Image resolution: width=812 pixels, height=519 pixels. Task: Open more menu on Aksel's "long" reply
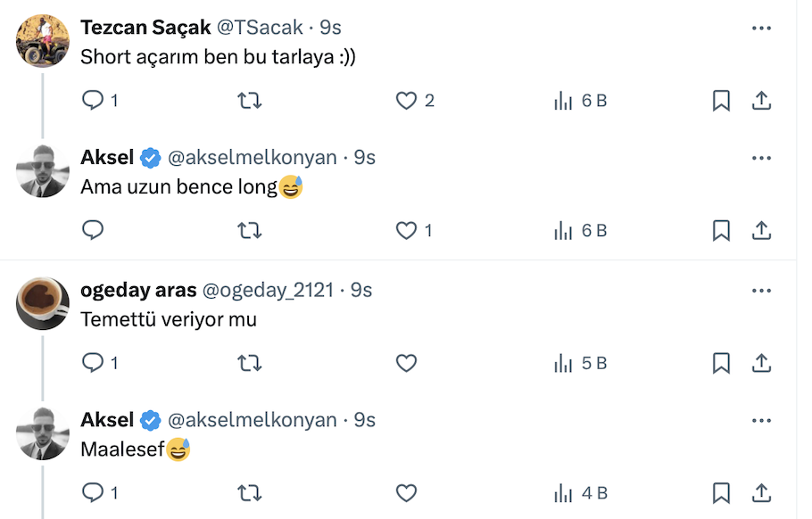point(761,159)
